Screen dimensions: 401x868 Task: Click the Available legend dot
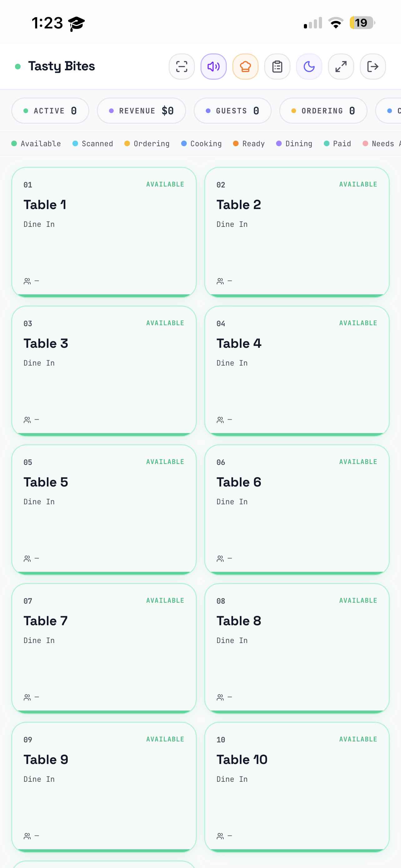[x=14, y=143]
